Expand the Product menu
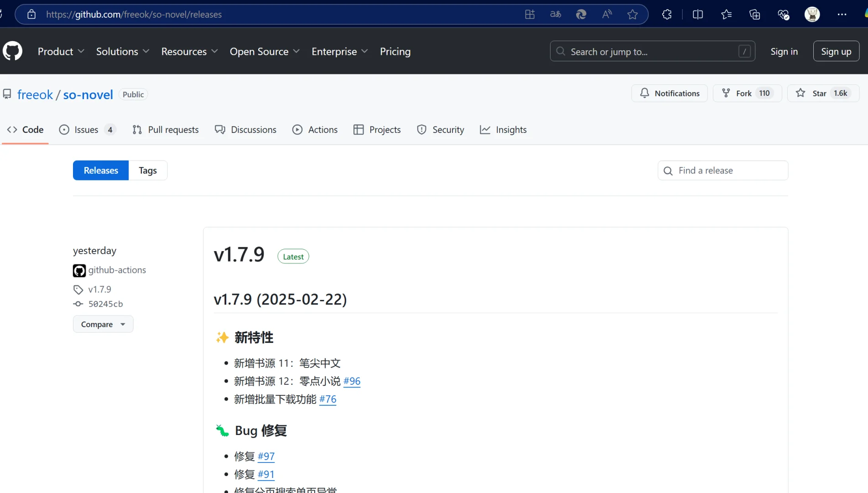868x493 pixels. (61, 51)
